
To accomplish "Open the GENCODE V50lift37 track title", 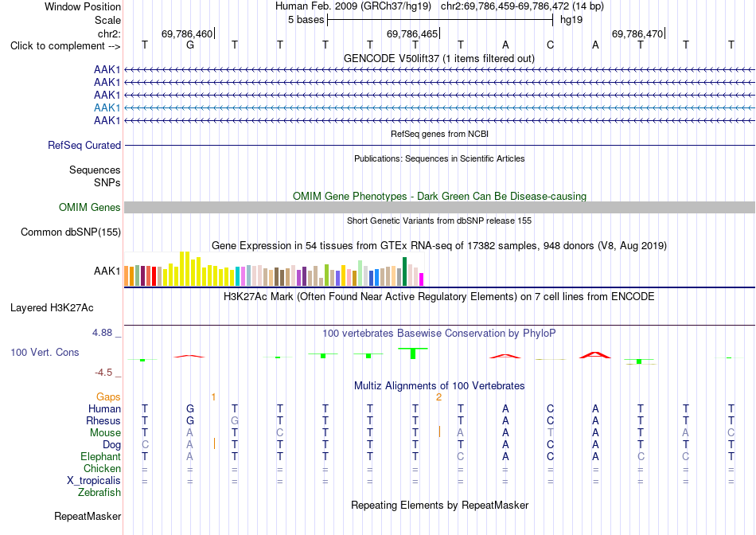I will point(439,58).
